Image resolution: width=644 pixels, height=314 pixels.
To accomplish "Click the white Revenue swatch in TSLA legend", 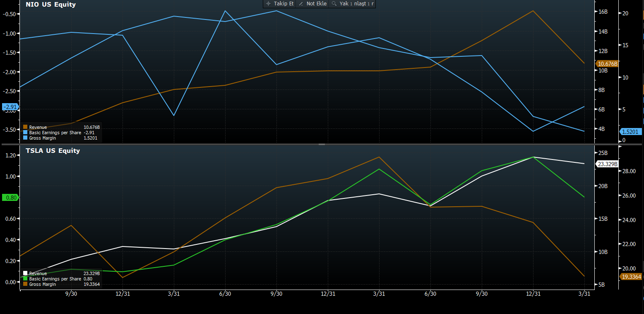I will tap(25, 273).
